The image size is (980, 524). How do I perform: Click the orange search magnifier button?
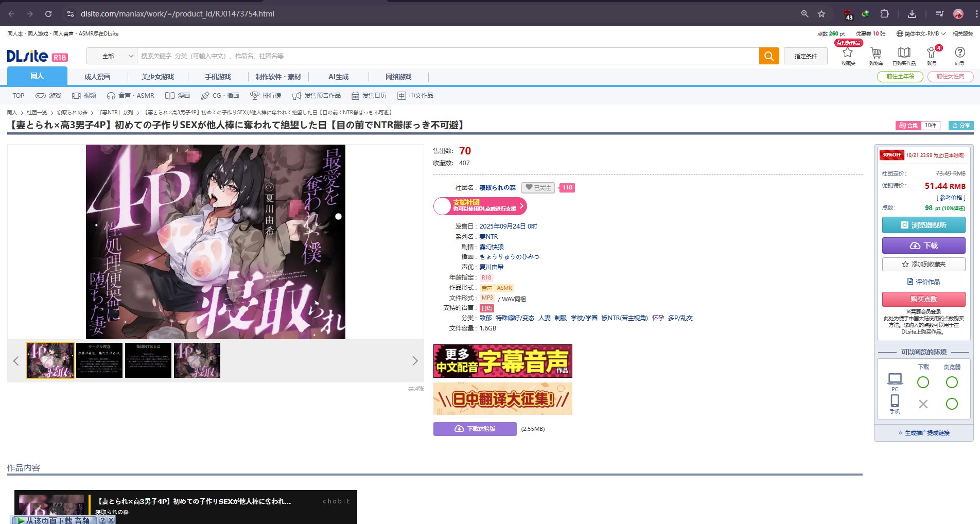tap(769, 56)
